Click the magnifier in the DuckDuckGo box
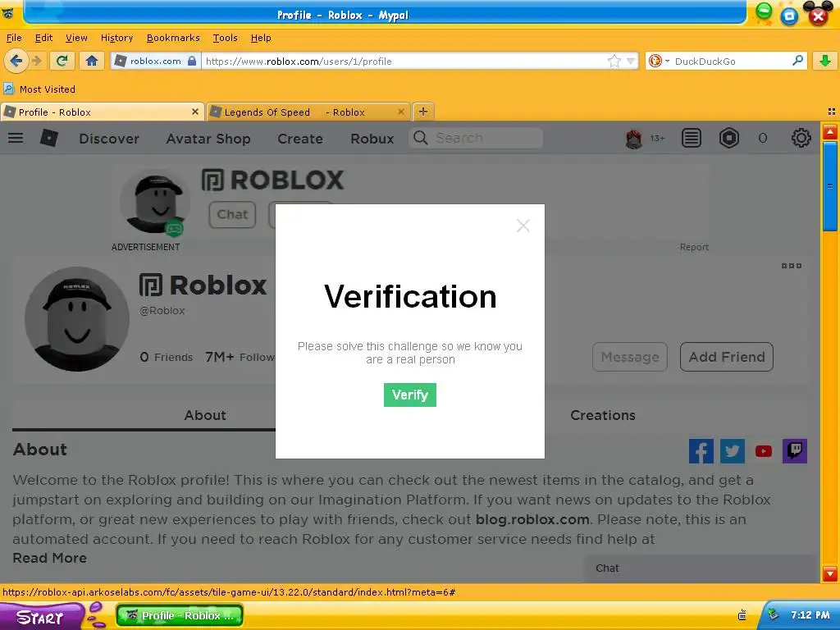The image size is (840, 630). 797,61
